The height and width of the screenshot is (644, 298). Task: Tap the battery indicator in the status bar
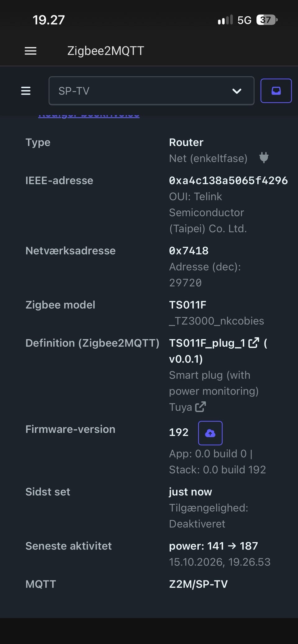(267, 20)
